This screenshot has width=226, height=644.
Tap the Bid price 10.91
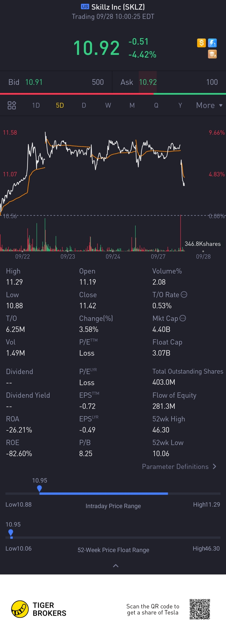coord(34,82)
